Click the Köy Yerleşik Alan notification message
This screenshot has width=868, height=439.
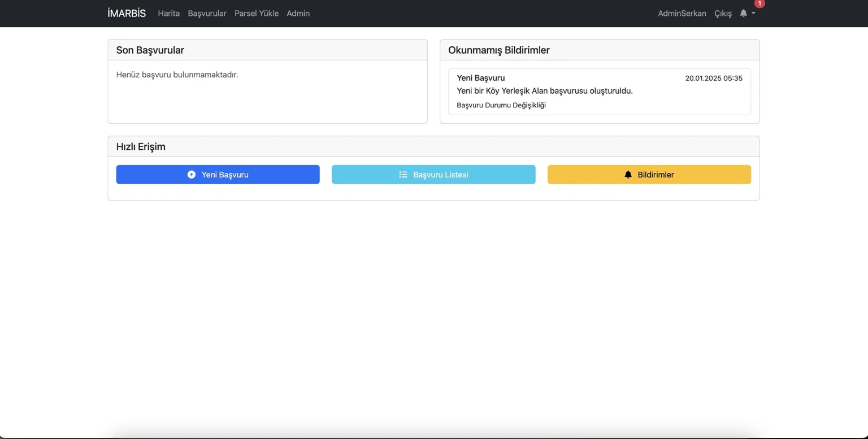544,90
